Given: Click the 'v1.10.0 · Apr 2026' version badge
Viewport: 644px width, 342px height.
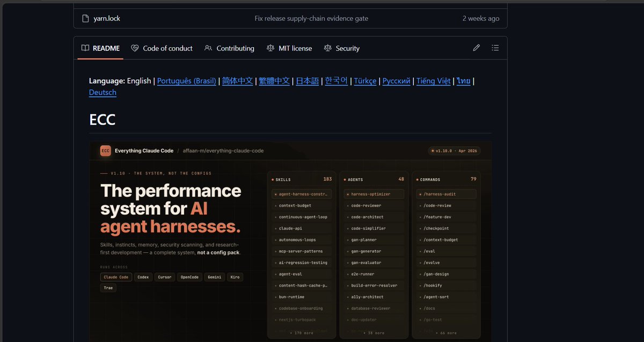Looking at the screenshot, I should pos(454,151).
